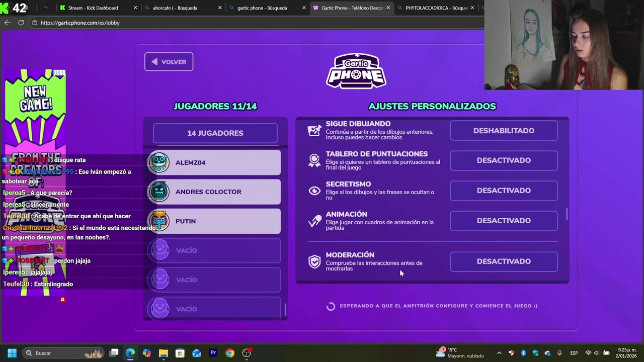The width and height of the screenshot is (644, 362).
Task: Click the first VACÍO empty slot
Action: click(214, 250)
